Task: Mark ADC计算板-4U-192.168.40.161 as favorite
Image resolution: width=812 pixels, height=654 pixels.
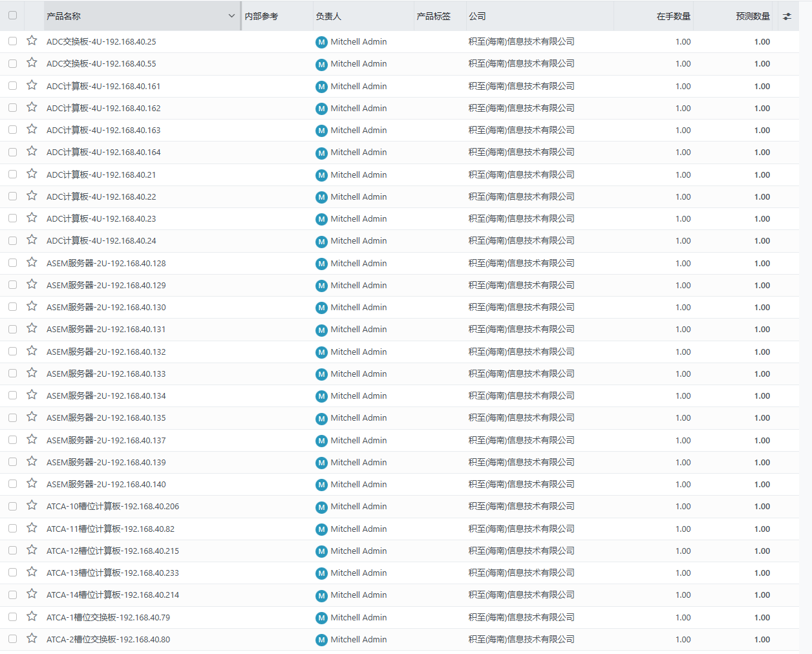Action: pos(32,85)
